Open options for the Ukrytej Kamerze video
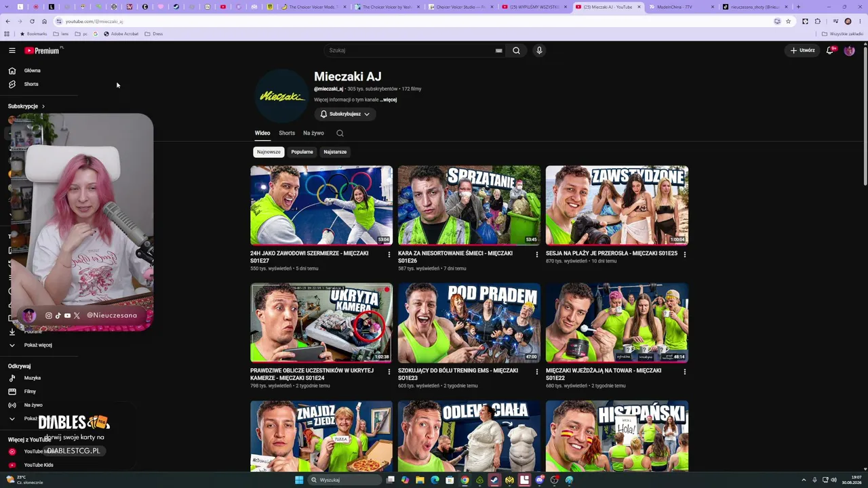The height and width of the screenshot is (488, 868). click(389, 371)
